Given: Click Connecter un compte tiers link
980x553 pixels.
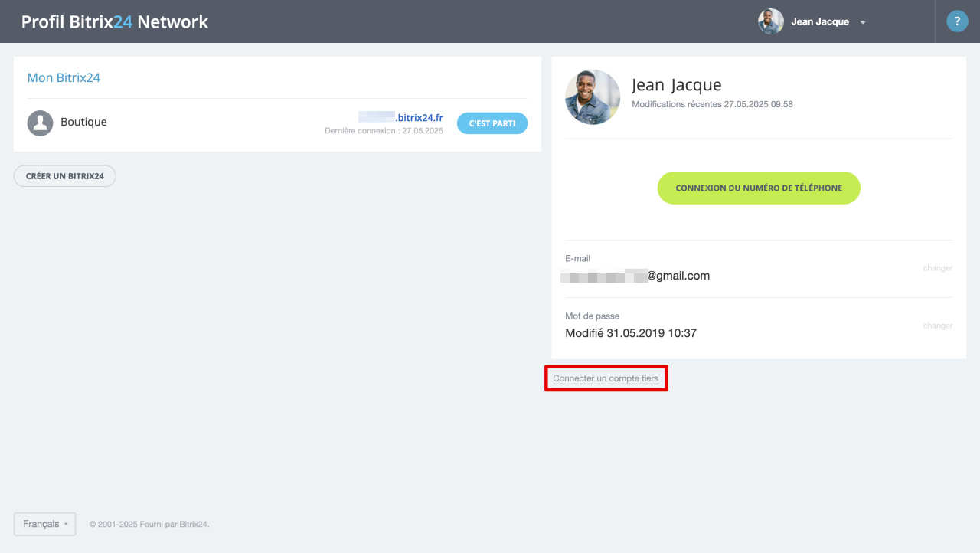Looking at the screenshot, I should tap(606, 378).
